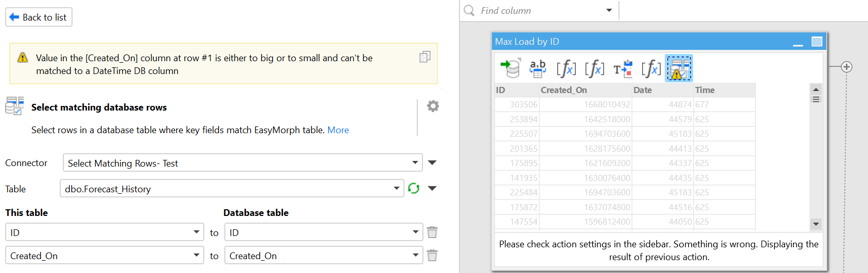This screenshot has height=273, width=868.
Task: Open the More help link
Action: (338, 130)
